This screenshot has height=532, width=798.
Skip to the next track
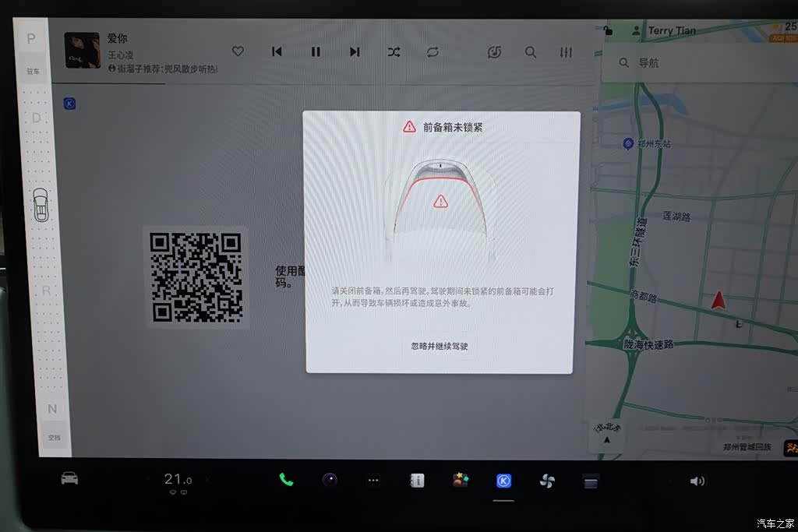(x=355, y=52)
